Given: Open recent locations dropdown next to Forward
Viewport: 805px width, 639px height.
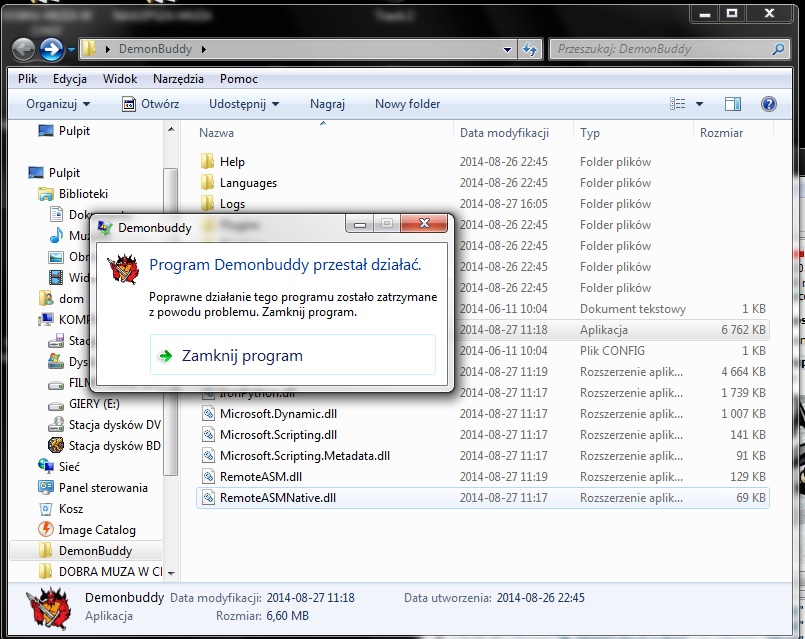Looking at the screenshot, I should pyautogui.click(x=71, y=50).
